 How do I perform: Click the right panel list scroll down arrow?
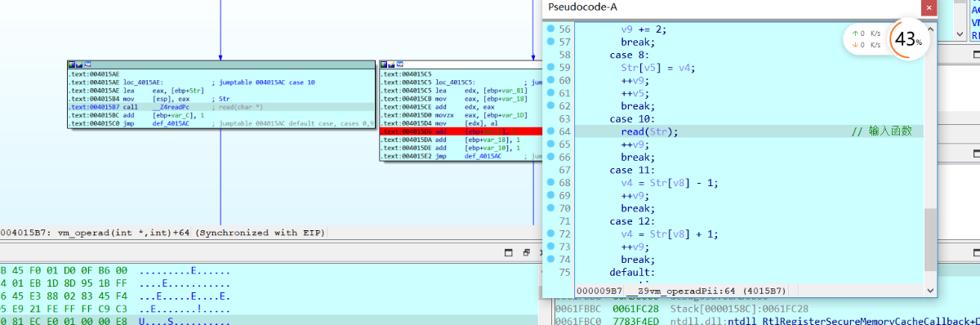coord(959,33)
